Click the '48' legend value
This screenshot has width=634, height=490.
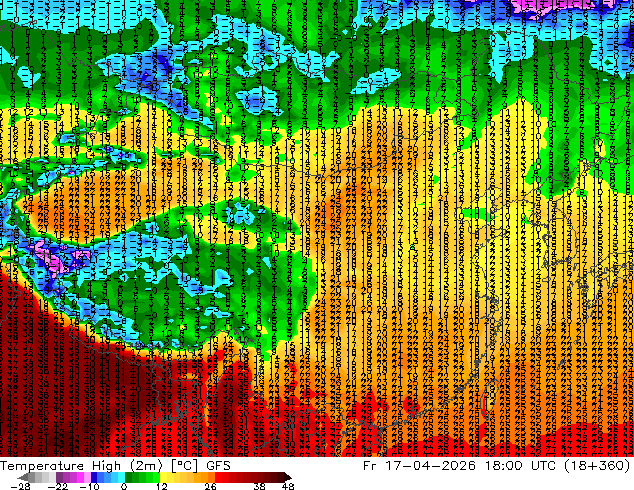288,486
